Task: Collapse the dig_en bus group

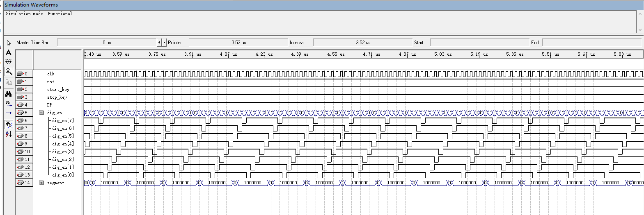Action: coord(41,113)
